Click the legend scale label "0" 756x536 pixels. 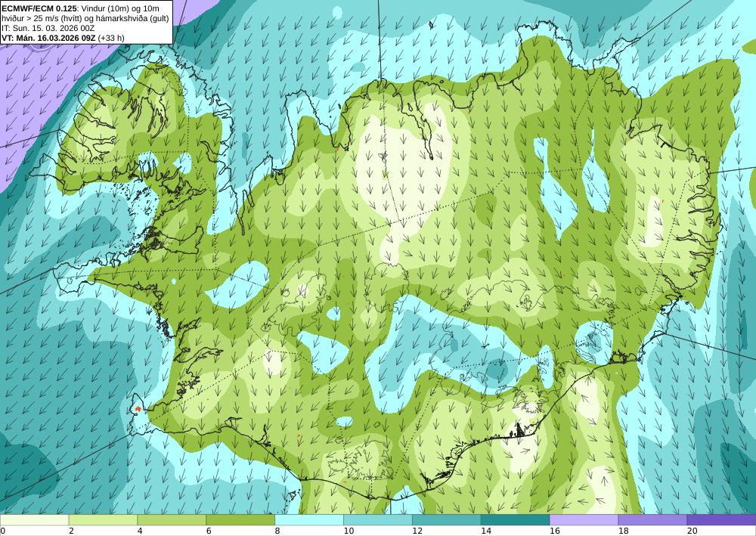tap(3, 531)
